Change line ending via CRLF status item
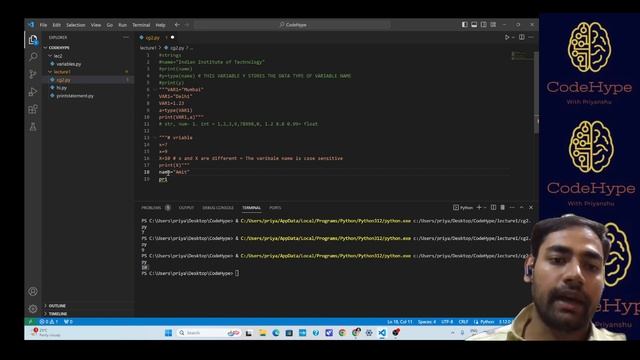This screenshot has height=360, width=640. pyautogui.click(x=463, y=322)
